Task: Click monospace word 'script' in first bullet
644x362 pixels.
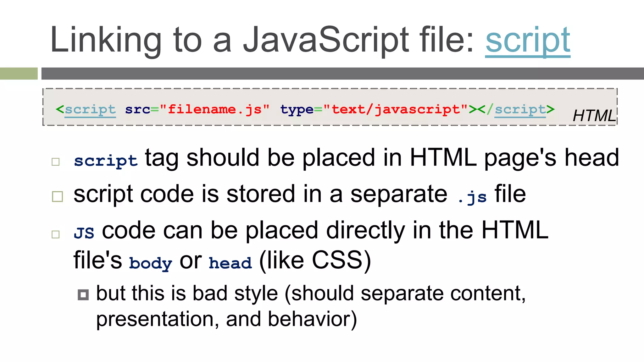Action: [x=106, y=161]
